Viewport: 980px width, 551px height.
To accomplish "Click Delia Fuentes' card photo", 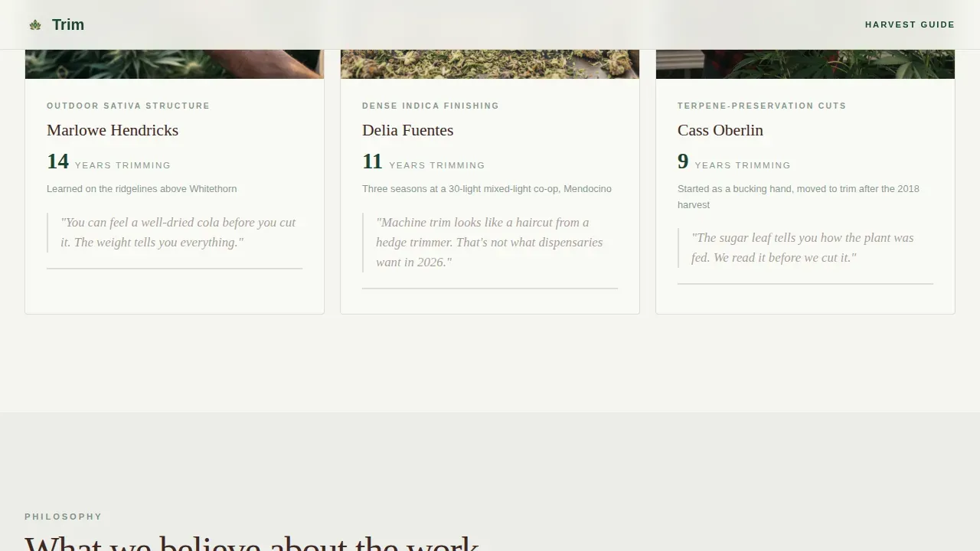I will click(x=490, y=64).
